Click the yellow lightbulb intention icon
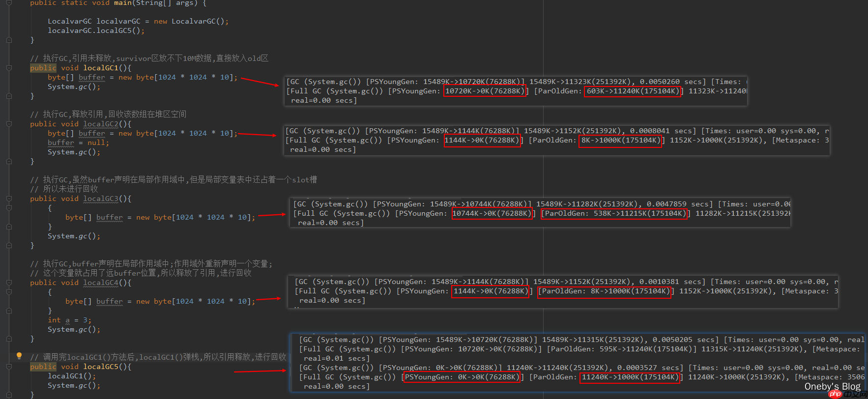 19,356
